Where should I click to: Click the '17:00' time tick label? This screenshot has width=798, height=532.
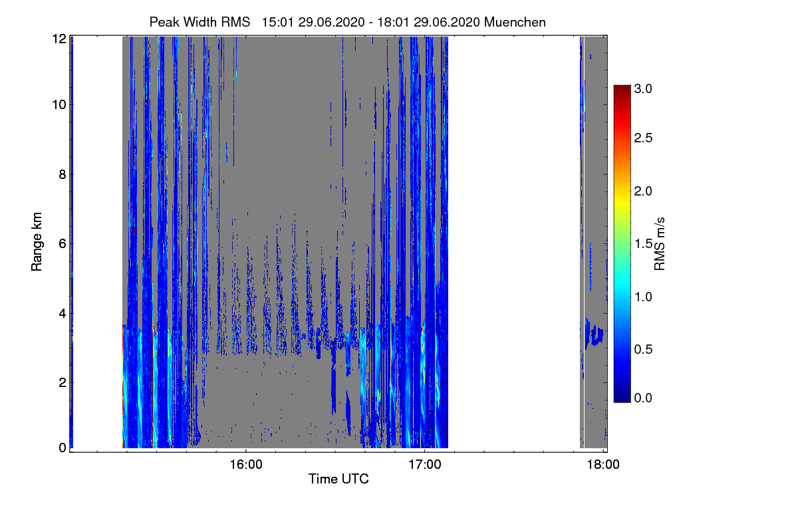pyautogui.click(x=424, y=464)
